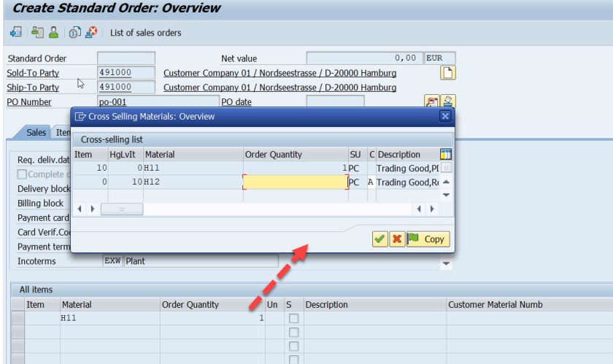The height and width of the screenshot is (364, 613).
Task: Switch to the Sales tab
Action: [36, 133]
